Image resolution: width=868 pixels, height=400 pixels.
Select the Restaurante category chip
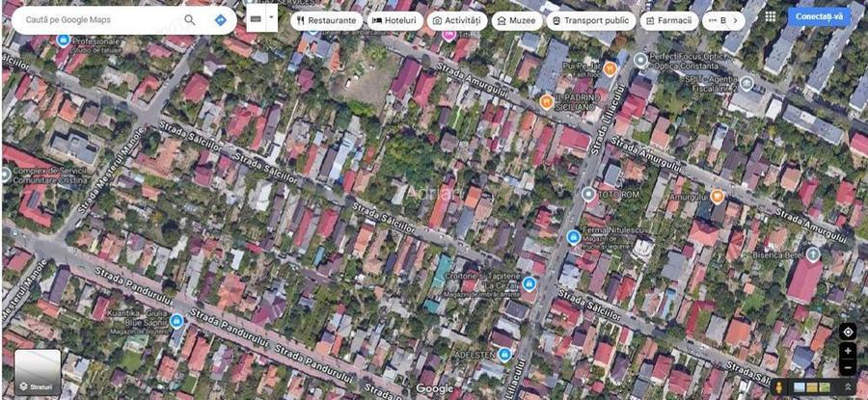[327, 21]
